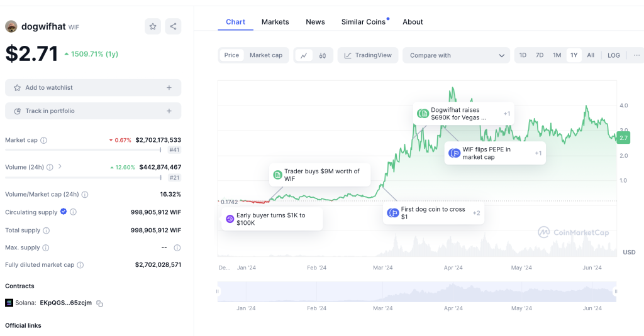Click the $442,874,467 volume value
The width and height of the screenshot is (644, 336).
tap(160, 168)
